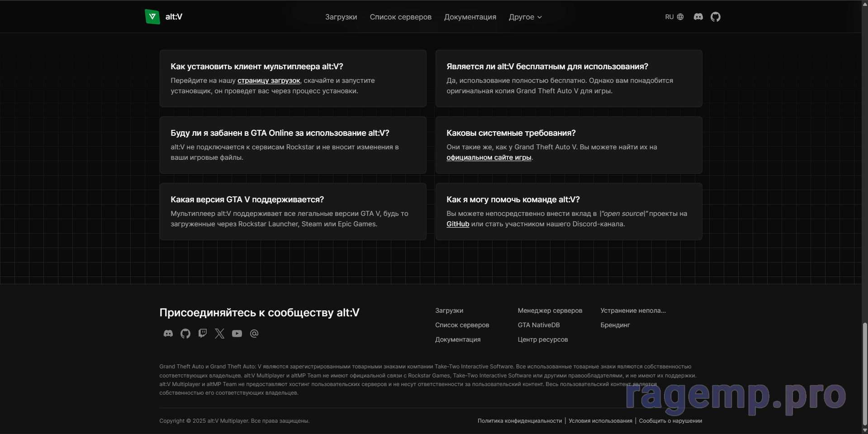Image resolution: width=868 pixels, height=434 pixels.
Task: Click the email @ icon in footer
Action: [x=254, y=334]
